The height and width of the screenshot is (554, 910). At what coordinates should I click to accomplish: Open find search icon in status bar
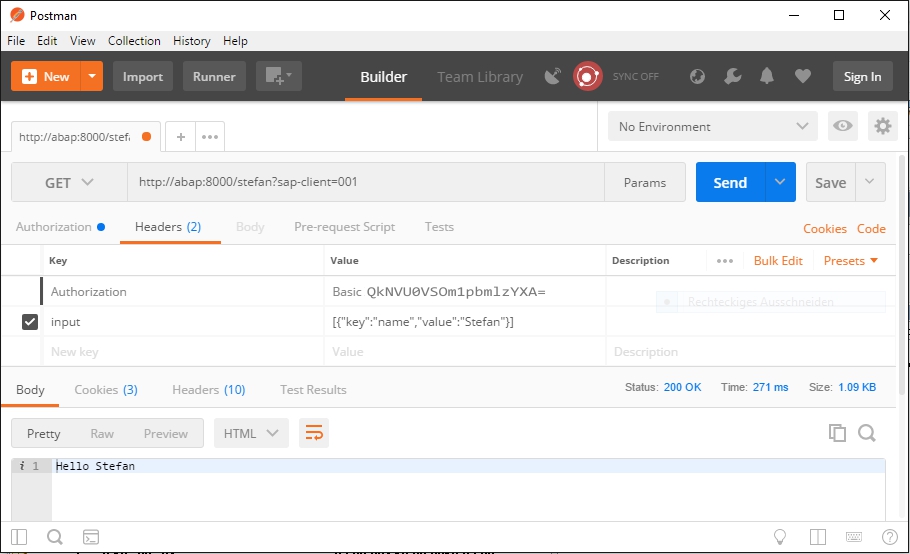pos(55,537)
